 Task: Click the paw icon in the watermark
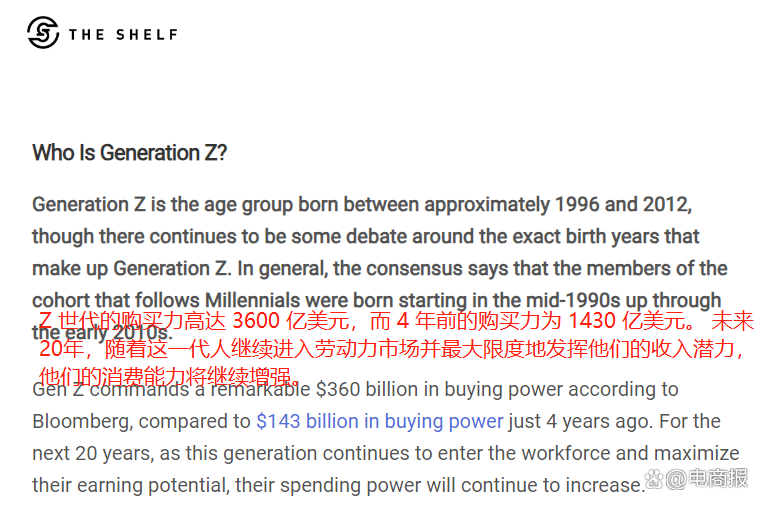tap(654, 479)
